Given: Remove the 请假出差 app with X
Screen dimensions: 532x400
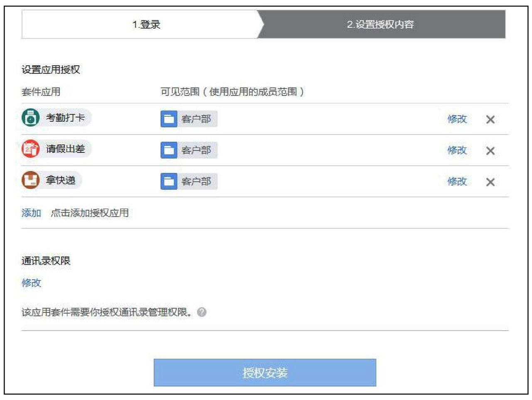Looking at the screenshot, I should 490,151.
